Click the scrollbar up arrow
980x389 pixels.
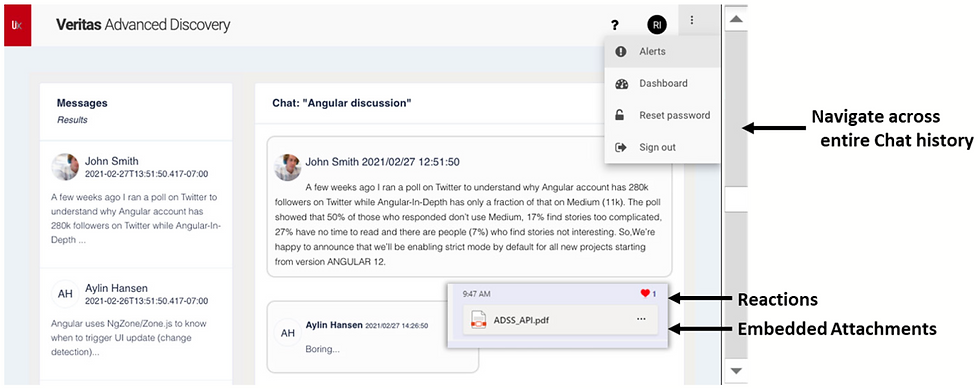[736, 19]
